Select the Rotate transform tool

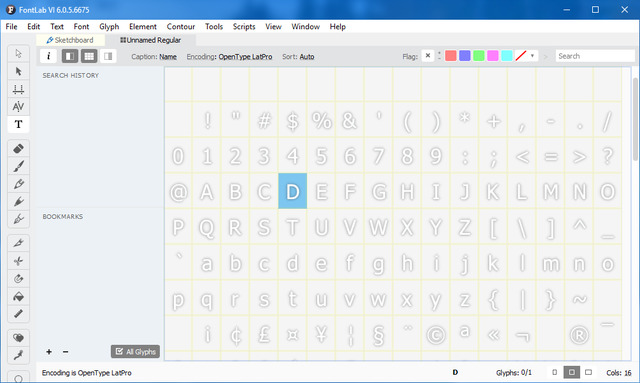click(18, 278)
